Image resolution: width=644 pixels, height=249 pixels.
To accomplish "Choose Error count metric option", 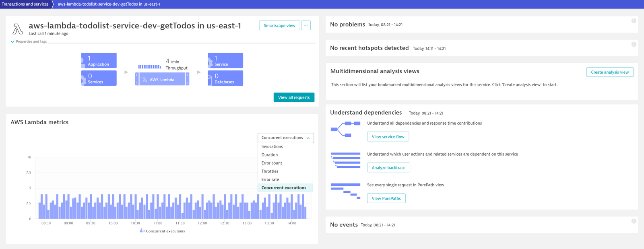I will [x=285, y=163].
